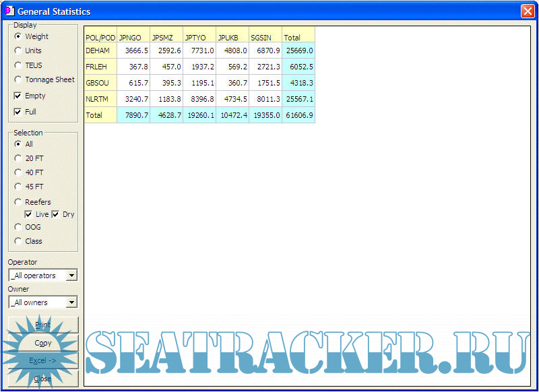Choose the 45 FT radio button

click(18, 187)
